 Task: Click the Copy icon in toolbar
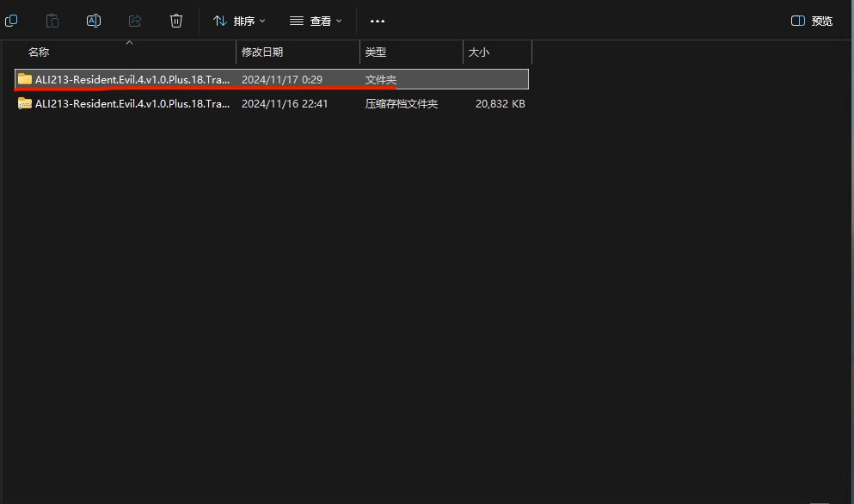(x=11, y=21)
